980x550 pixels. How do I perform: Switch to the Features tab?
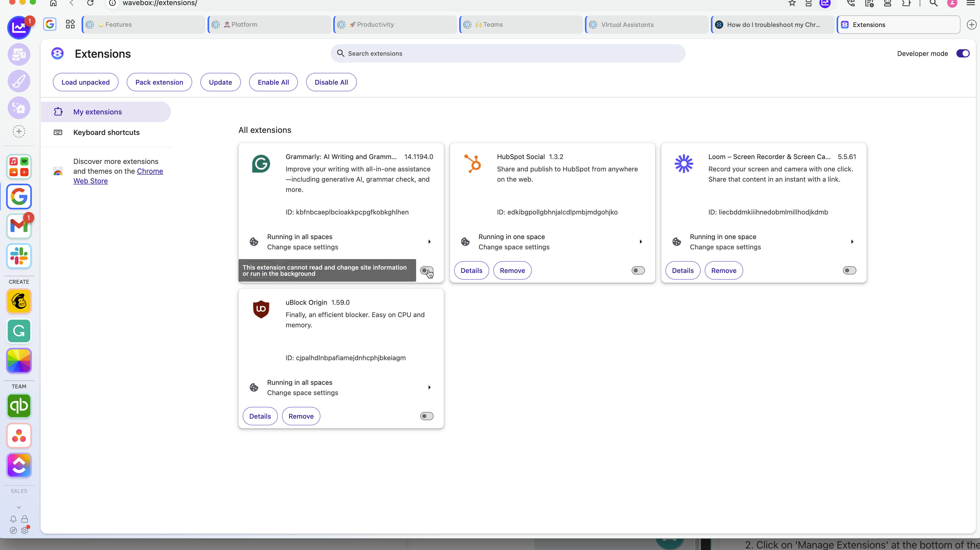coord(144,24)
